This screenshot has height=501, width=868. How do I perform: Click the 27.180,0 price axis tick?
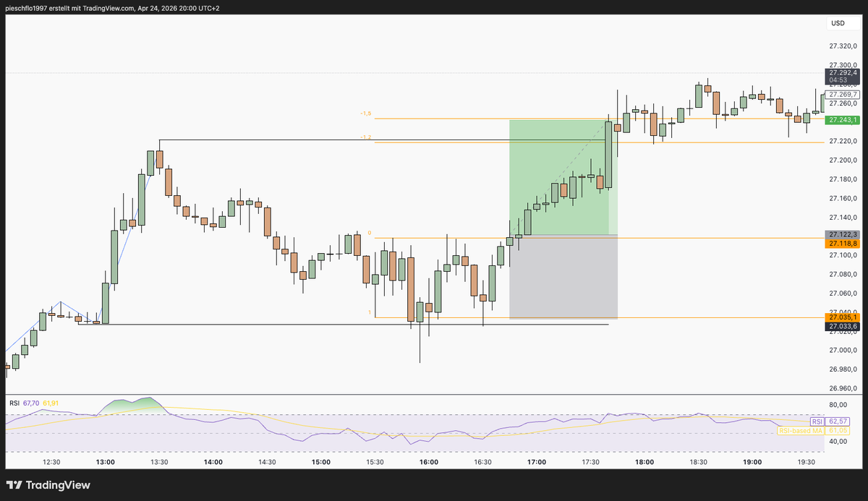click(x=843, y=179)
